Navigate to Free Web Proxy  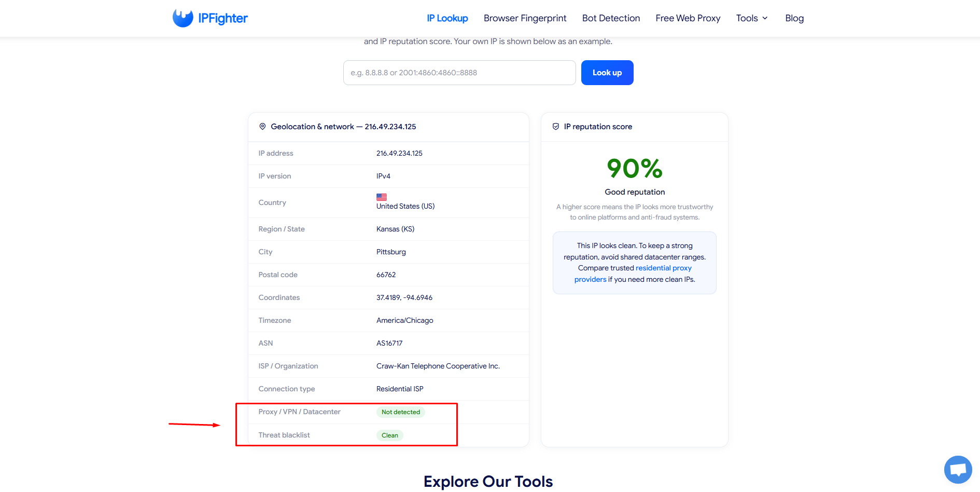click(x=688, y=18)
